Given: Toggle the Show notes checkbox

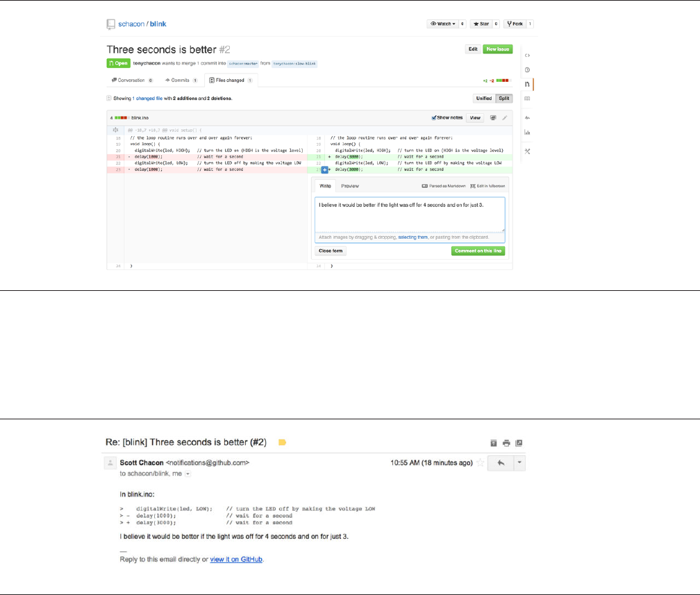Looking at the screenshot, I should (433, 118).
